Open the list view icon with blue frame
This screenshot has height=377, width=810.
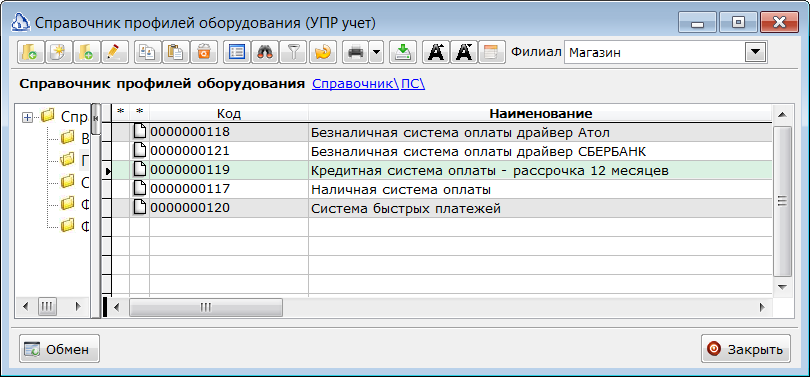point(237,52)
